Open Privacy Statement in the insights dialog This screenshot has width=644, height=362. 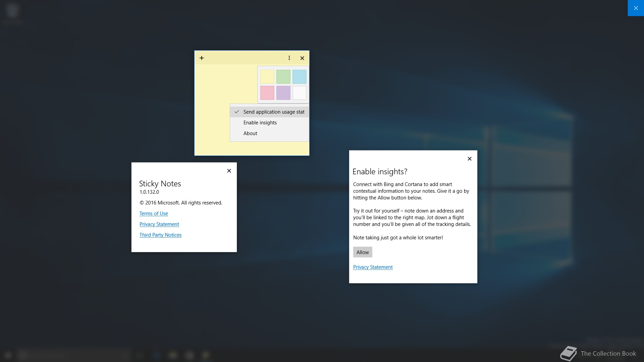click(373, 267)
